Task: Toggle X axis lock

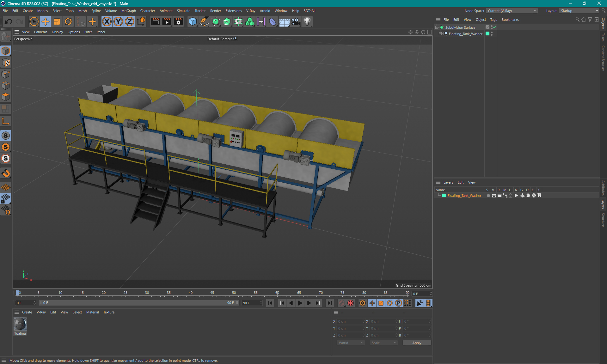Action: click(107, 21)
